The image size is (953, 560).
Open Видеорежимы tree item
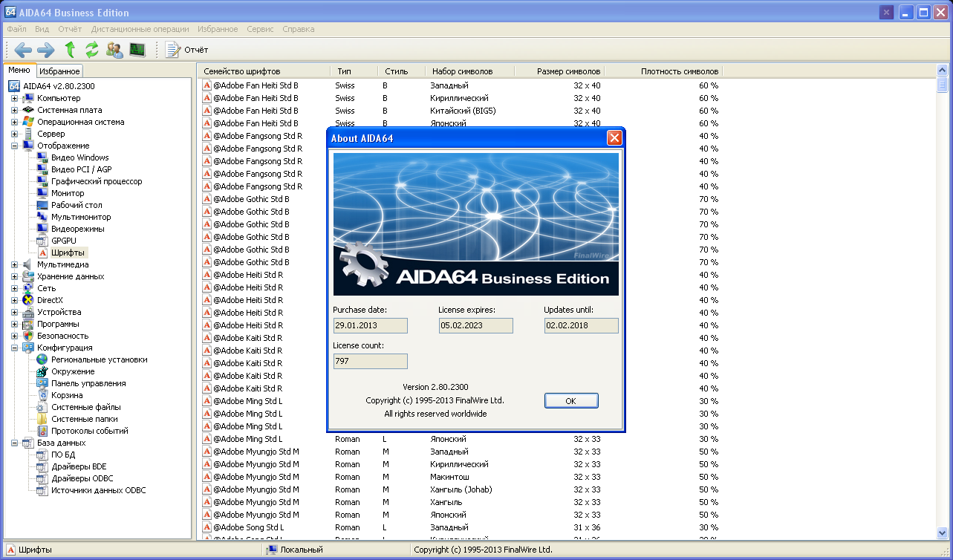(78, 229)
